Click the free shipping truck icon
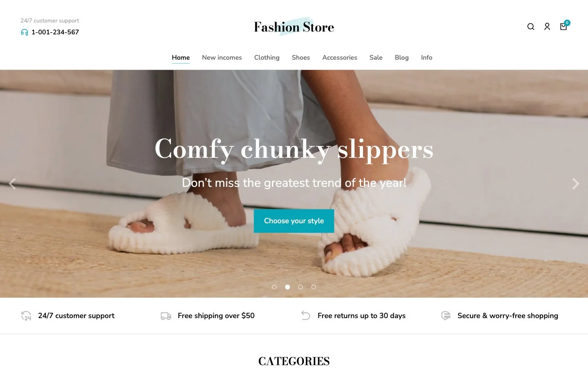The image size is (588, 368). point(166,316)
